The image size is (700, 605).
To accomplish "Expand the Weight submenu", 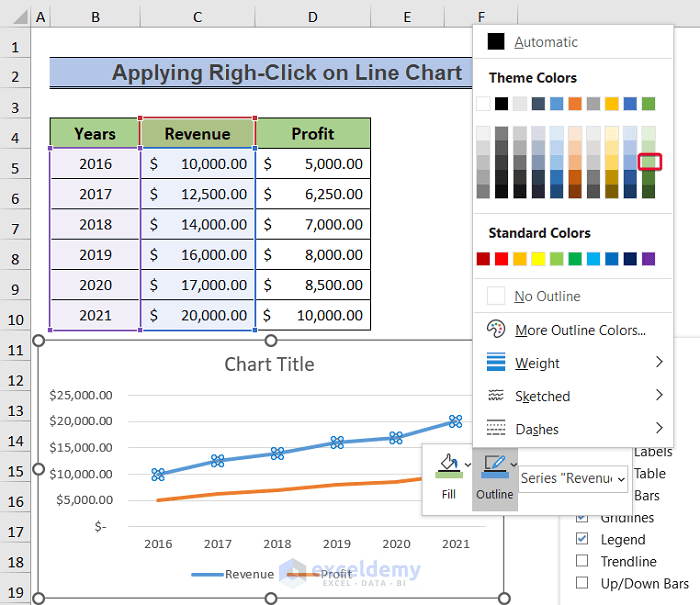I will point(573,363).
